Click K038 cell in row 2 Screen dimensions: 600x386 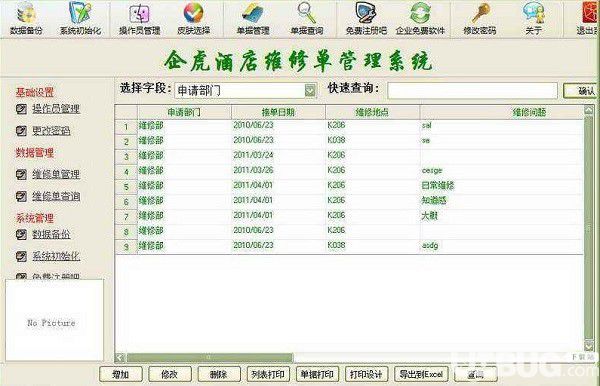(336, 140)
